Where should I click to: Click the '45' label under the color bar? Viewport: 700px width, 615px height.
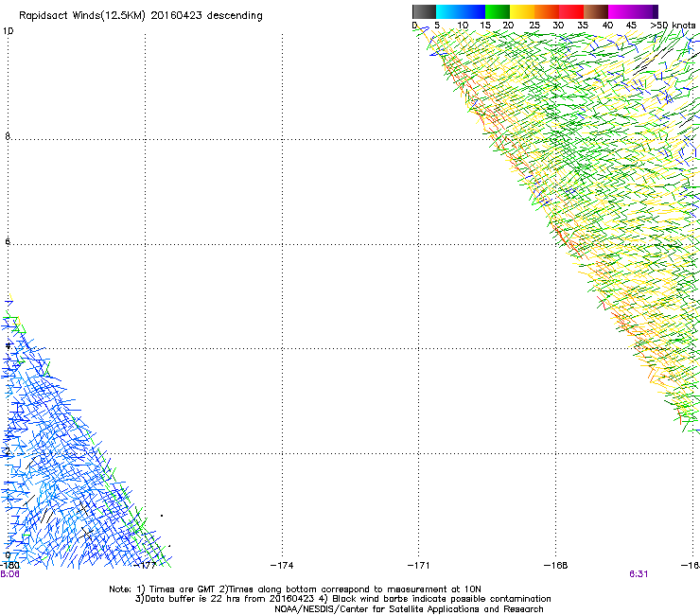[631, 25]
